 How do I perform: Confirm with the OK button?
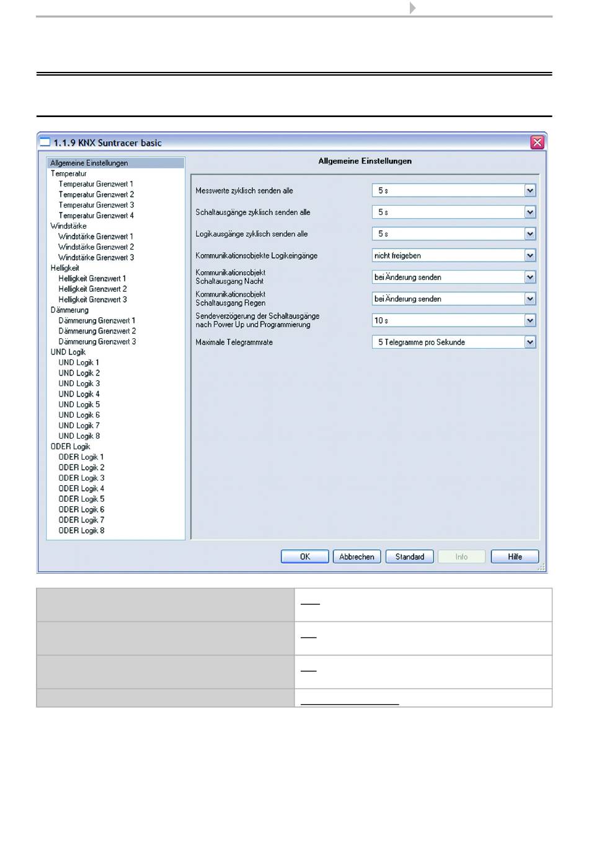pos(305,557)
